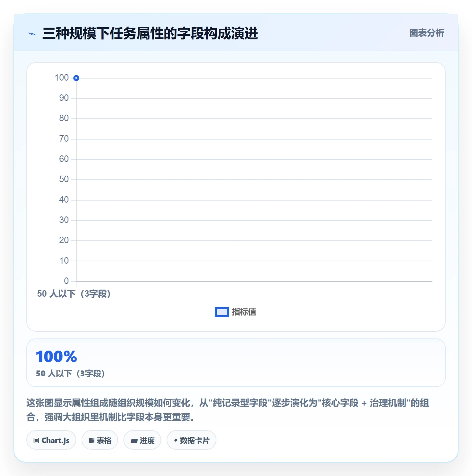This screenshot has width=472, height=476.
Task: Click the y-axis label 100
Action: (62, 78)
